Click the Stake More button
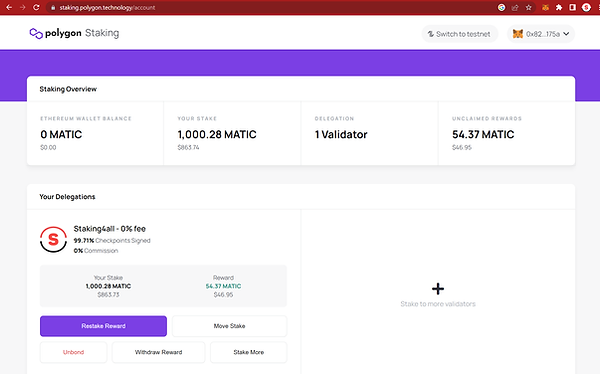600x374 pixels. [x=248, y=352]
